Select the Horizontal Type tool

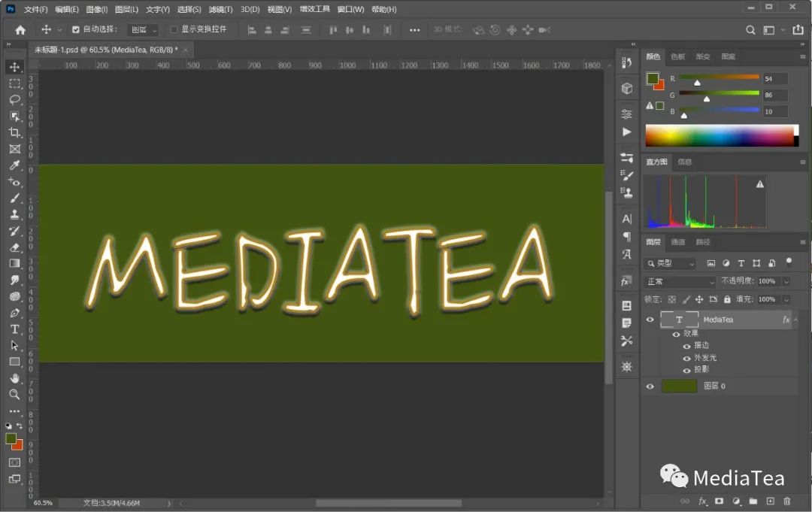[x=14, y=329]
